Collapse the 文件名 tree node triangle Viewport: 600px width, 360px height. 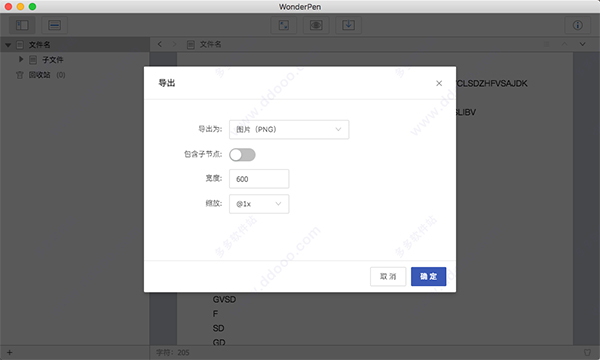(8, 45)
